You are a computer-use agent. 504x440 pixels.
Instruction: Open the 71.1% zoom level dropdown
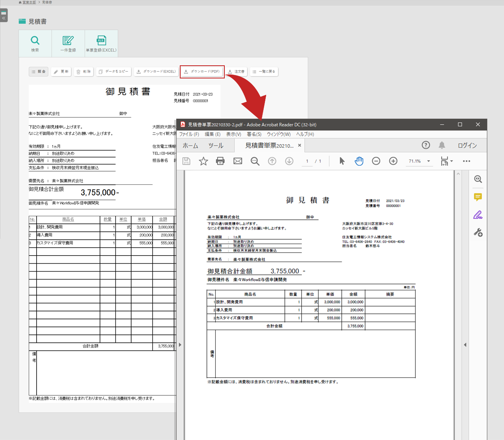428,161
